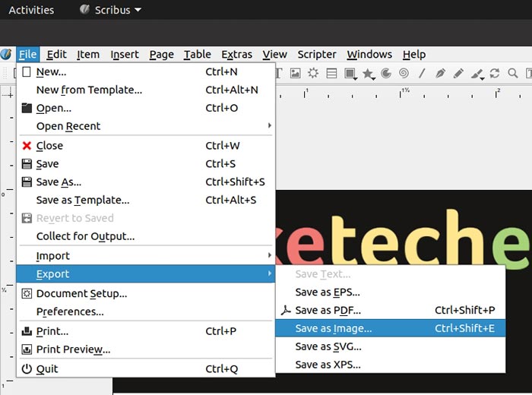
Task: Select the Rotate Item tool
Action: 495,73
